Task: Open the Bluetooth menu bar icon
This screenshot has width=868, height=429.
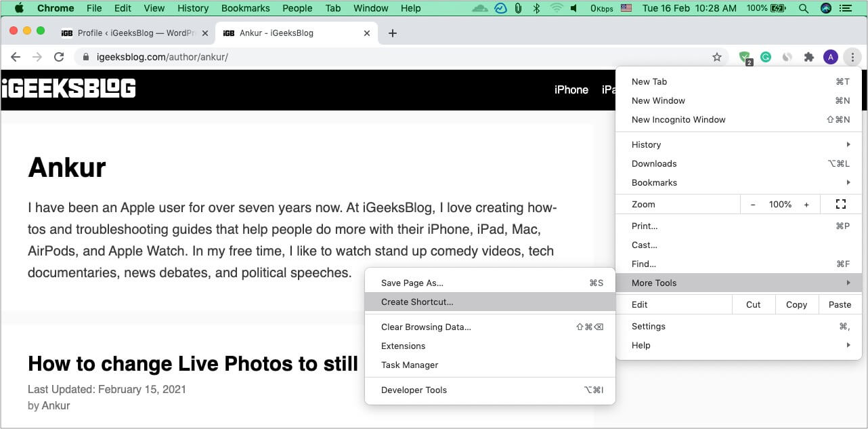Action: (536, 8)
